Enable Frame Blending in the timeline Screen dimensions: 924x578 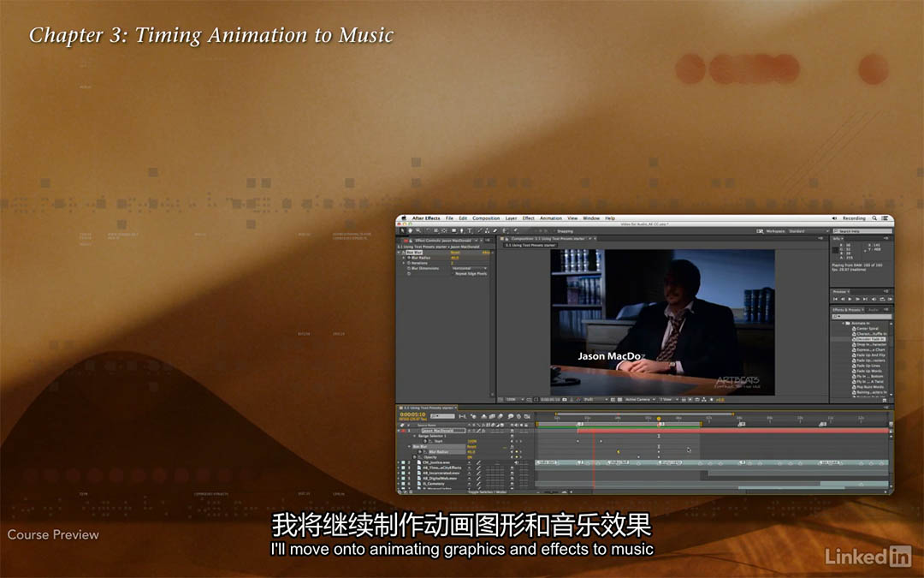pyautogui.click(x=493, y=416)
